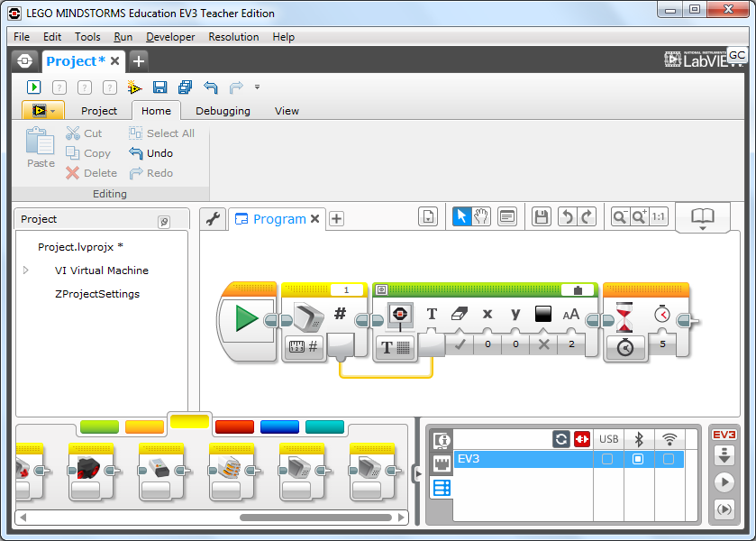Collapse the hardware page splitter arrow
Image resolution: width=756 pixels, height=541 pixels.
pyautogui.click(x=417, y=474)
